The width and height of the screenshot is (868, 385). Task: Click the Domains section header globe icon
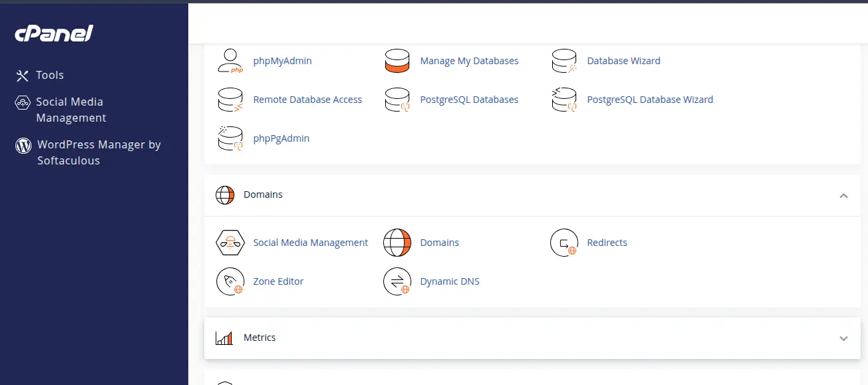(225, 195)
